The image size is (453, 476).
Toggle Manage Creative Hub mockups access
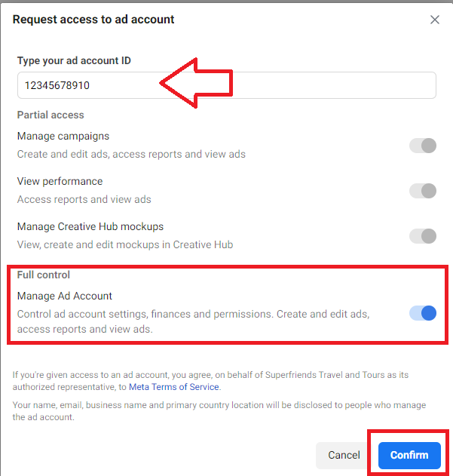[423, 236]
